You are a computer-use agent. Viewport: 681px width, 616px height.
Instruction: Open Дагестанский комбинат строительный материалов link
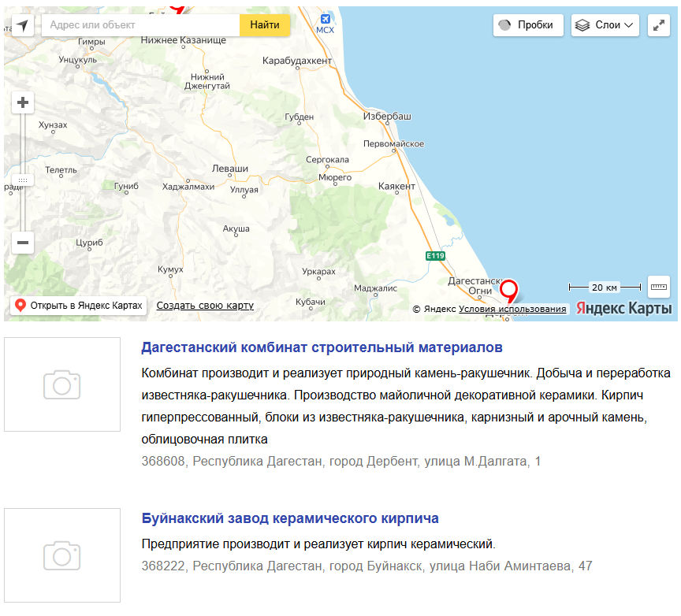click(322, 347)
